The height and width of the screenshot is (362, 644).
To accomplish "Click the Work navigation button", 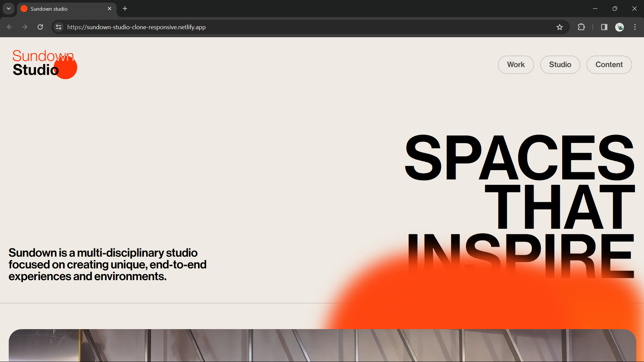I will click(516, 65).
